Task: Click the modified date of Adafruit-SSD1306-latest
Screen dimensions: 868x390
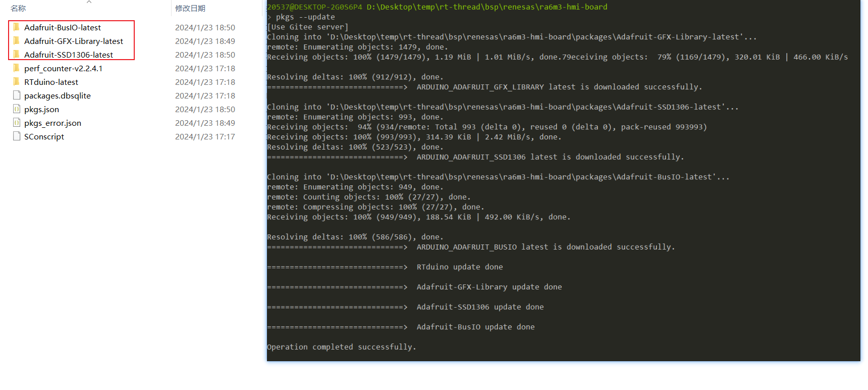Action: coord(205,55)
